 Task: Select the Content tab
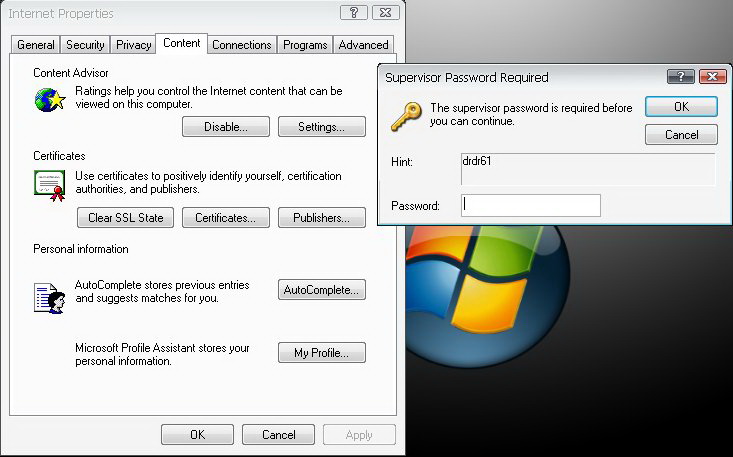(x=181, y=43)
